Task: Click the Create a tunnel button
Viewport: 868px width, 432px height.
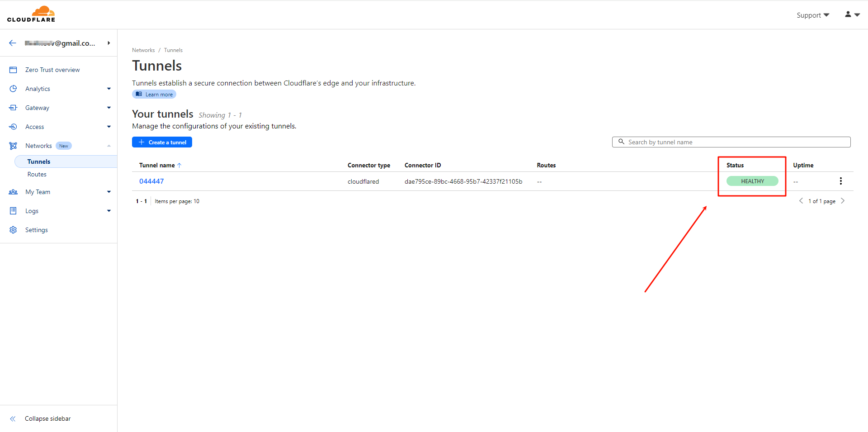Action: click(x=162, y=142)
